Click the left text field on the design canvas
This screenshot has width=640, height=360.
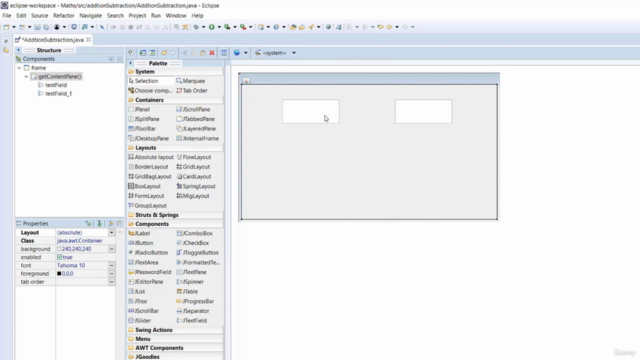[x=311, y=111]
